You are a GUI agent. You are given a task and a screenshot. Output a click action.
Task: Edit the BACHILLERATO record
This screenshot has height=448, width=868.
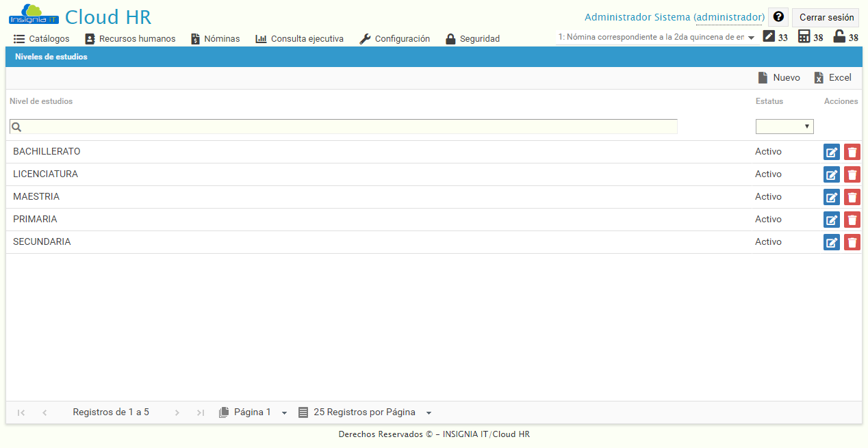[x=831, y=151]
